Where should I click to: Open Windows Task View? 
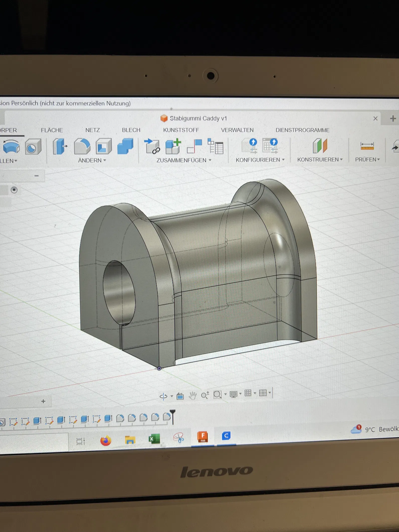[81, 441]
